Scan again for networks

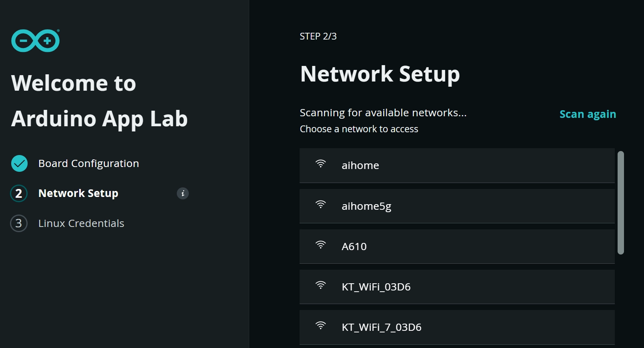click(588, 114)
